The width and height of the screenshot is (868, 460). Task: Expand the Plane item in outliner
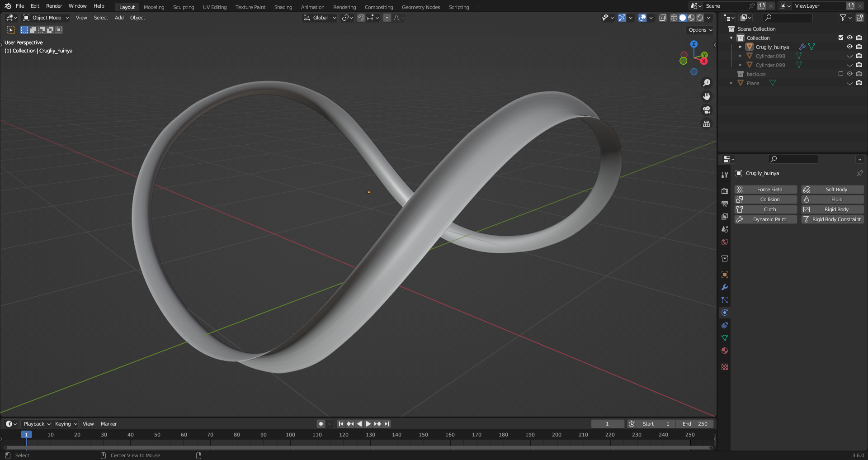click(731, 83)
